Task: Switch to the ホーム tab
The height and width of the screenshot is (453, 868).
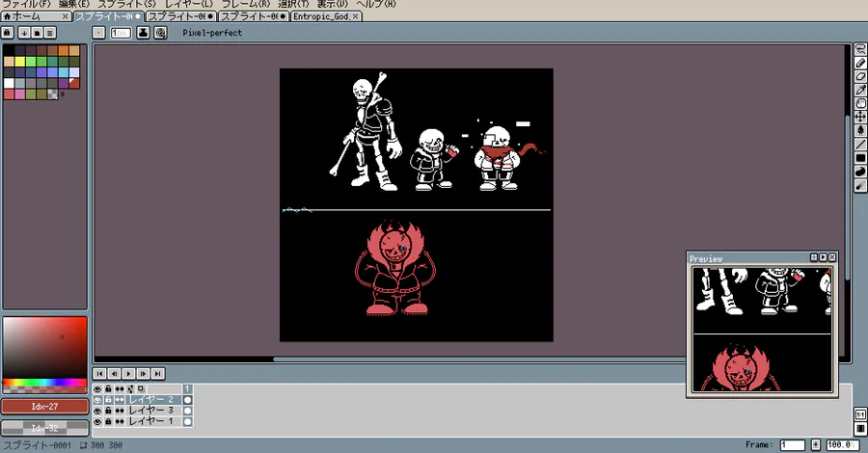Action: [36, 16]
